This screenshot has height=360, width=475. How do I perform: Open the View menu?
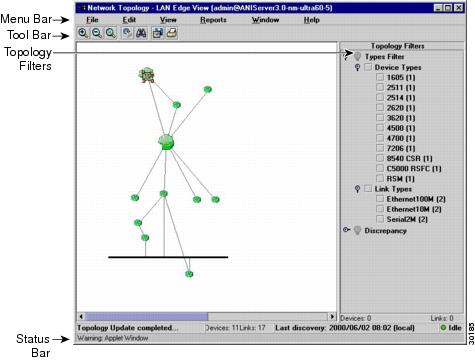coord(168,20)
